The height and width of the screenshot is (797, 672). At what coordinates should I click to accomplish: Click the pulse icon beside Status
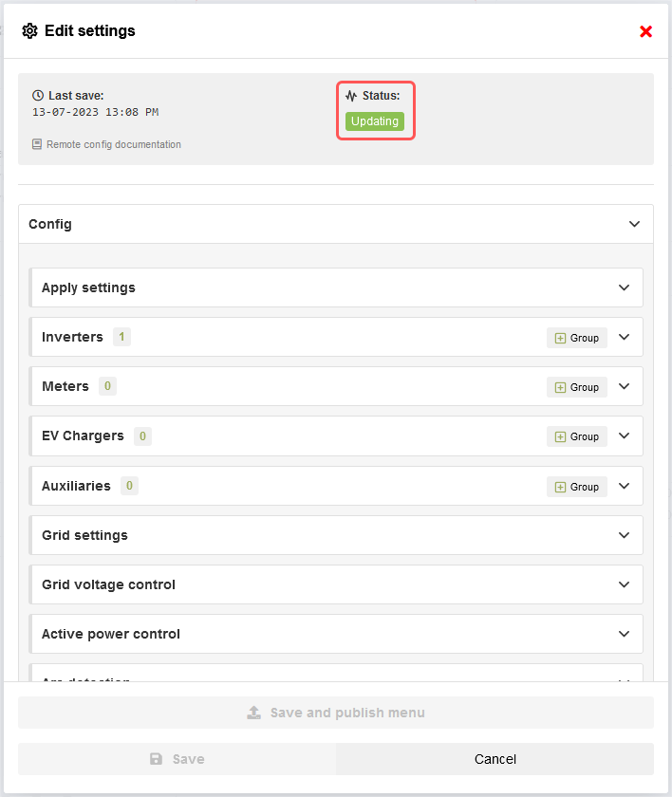(351, 96)
